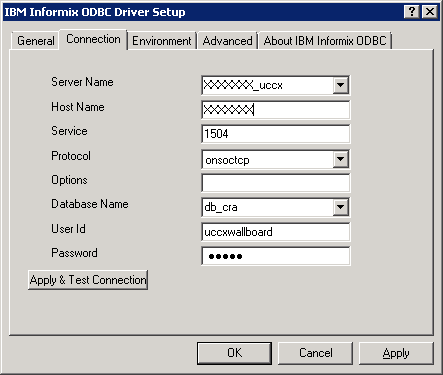The width and height of the screenshot is (443, 375).
Task: Click the help question mark icon
Action: (x=412, y=12)
